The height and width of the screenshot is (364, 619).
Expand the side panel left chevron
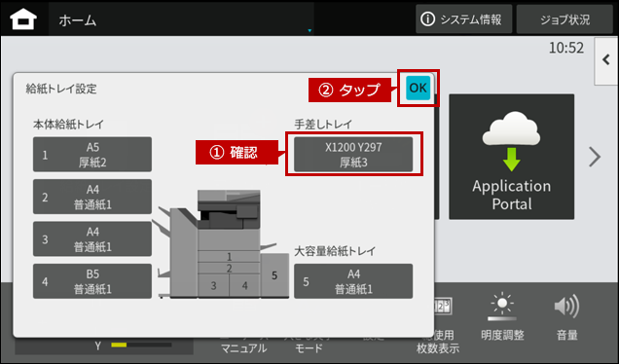tap(606, 60)
